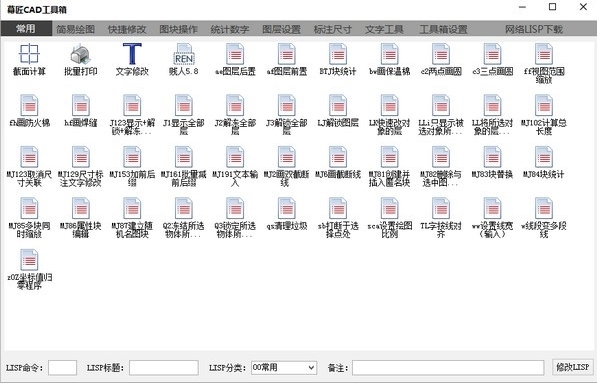Open the 工具箱设置 tab
The height and width of the screenshot is (383, 597).
tap(443, 29)
